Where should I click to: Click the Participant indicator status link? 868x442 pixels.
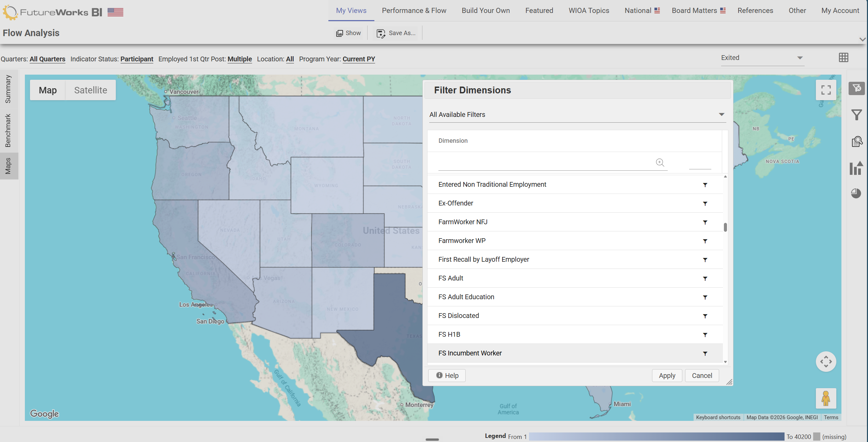[x=137, y=59]
